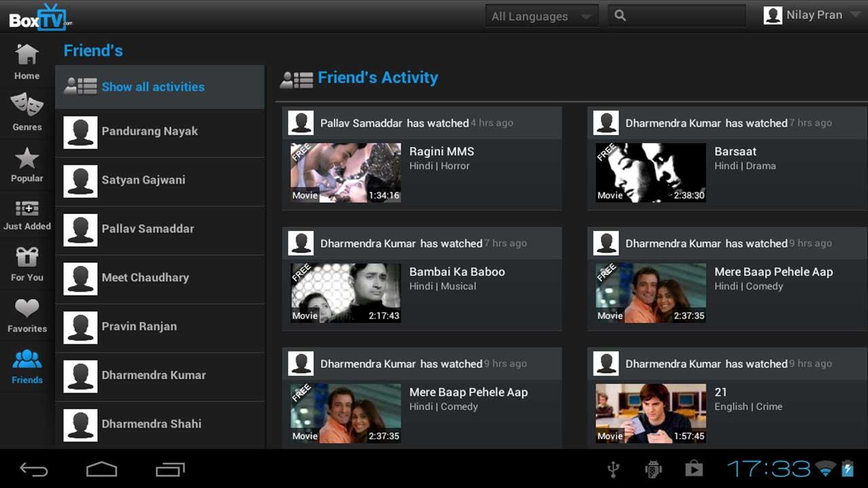Open For You gift section
Image resolution: width=868 pixels, height=488 pixels.
pos(27,265)
